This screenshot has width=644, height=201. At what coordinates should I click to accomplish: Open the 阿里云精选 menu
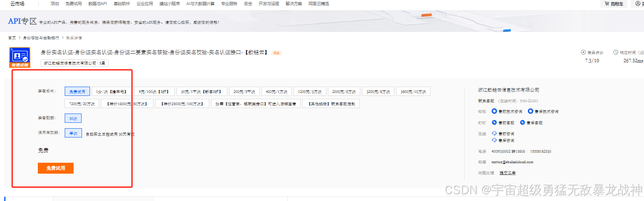[319, 4]
